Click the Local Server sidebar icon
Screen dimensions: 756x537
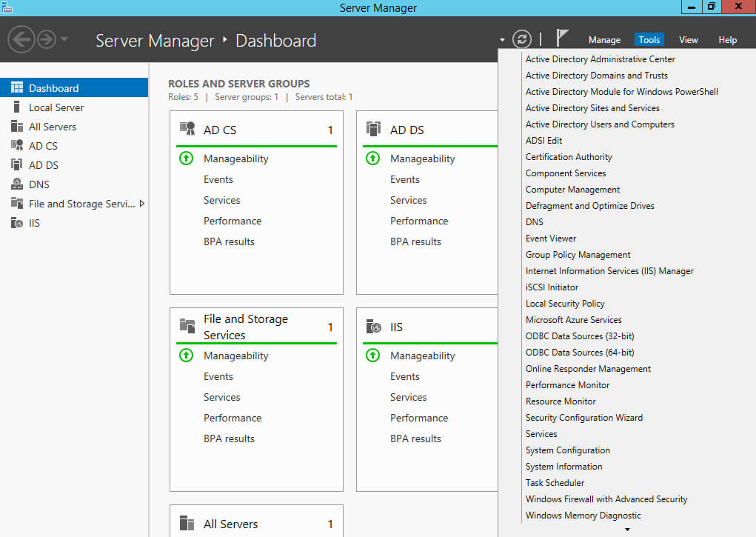[17, 107]
